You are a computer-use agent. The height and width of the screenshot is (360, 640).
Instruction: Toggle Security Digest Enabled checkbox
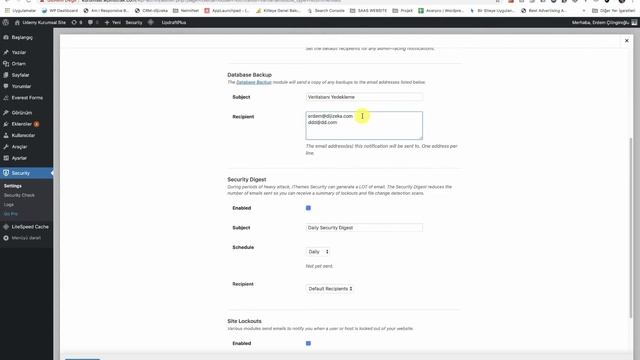click(x=308, y=208)
